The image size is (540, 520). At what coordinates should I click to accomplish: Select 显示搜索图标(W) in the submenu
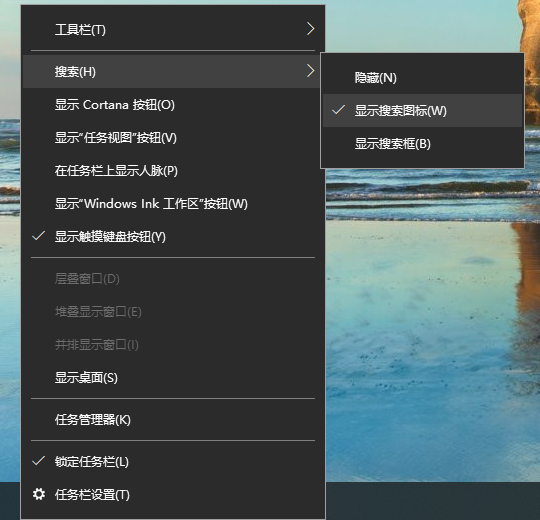click(423, 111)
